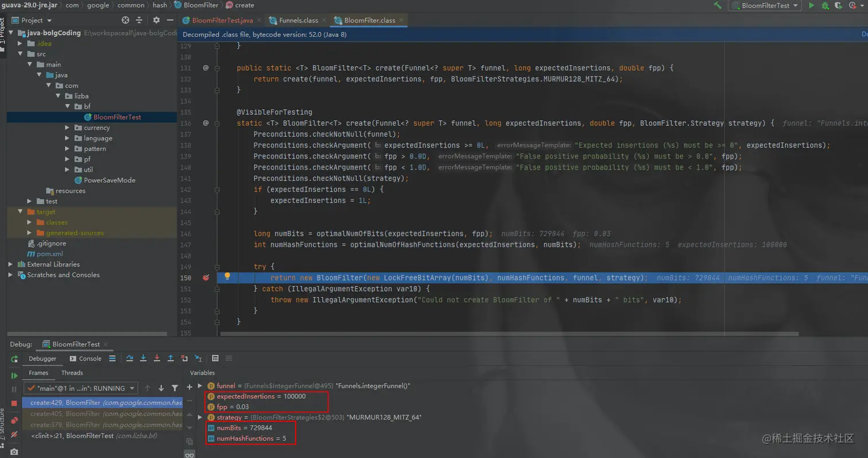Run BloomFilterTest with the green play icon
The image size is (868, 458).
(811, 5)
